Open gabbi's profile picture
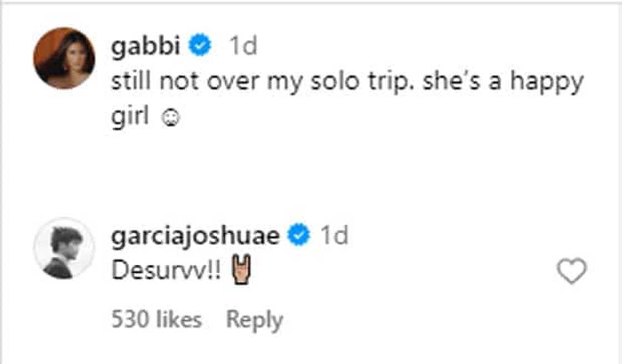This screenshot has height=364, width=622. click(x=64, y=58)
